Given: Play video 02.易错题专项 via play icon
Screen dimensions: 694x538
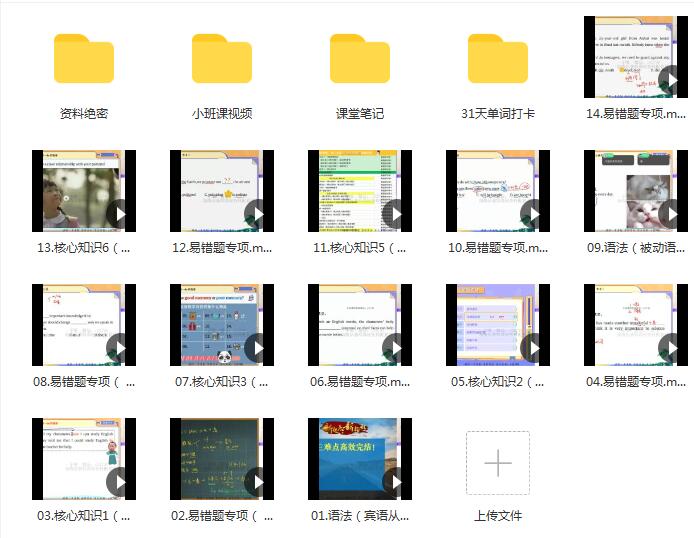Looking at the screenshot, I should pyautogui.click(x=257, y=482).
